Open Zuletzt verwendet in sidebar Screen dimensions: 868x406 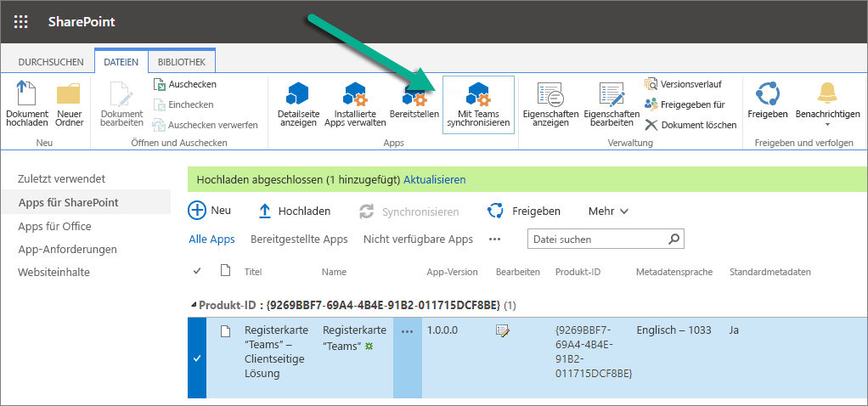click(61, 179)
